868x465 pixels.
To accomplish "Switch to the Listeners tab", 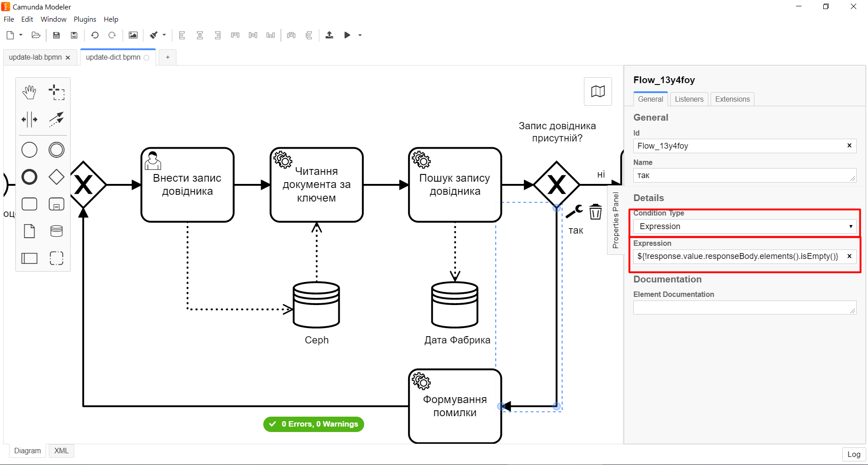I will (689, 99).
